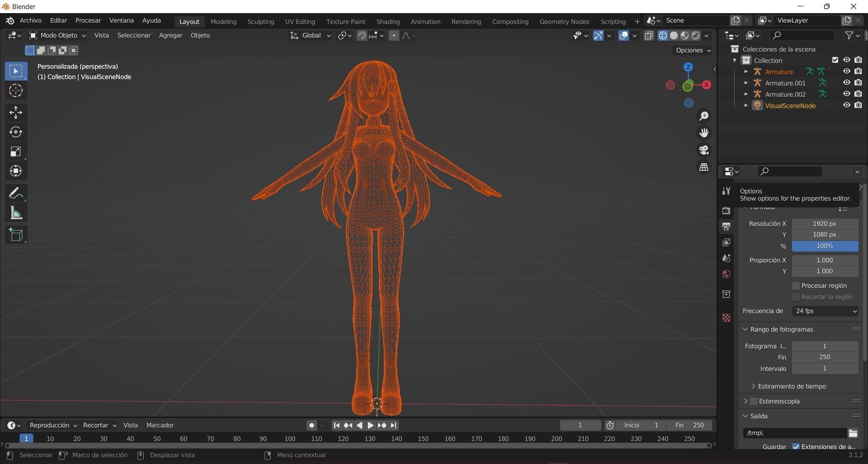This screenshot has height=464, width=868.
Task: Select the Select Box tool
Action: pyautogui.click(x=16, y=71)
